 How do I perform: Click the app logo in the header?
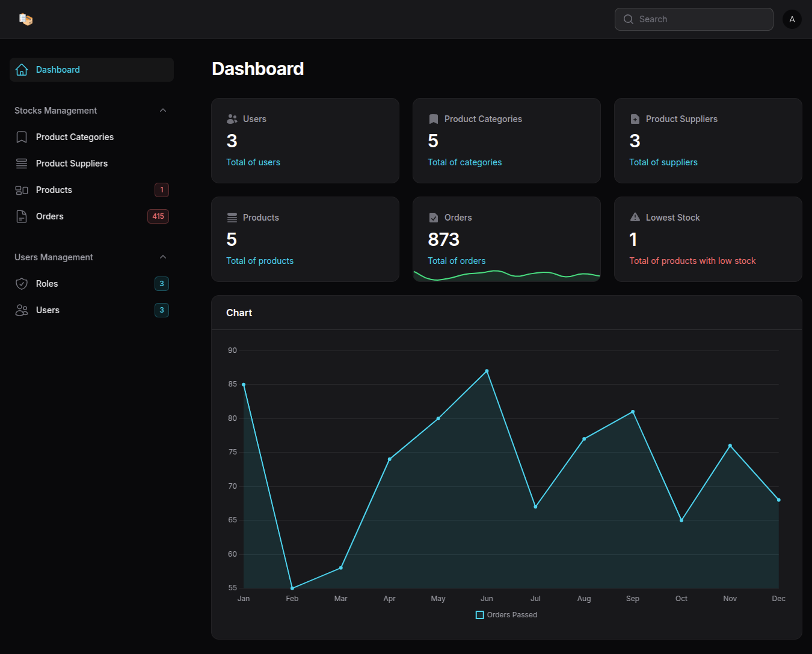(x=25, y=19)
